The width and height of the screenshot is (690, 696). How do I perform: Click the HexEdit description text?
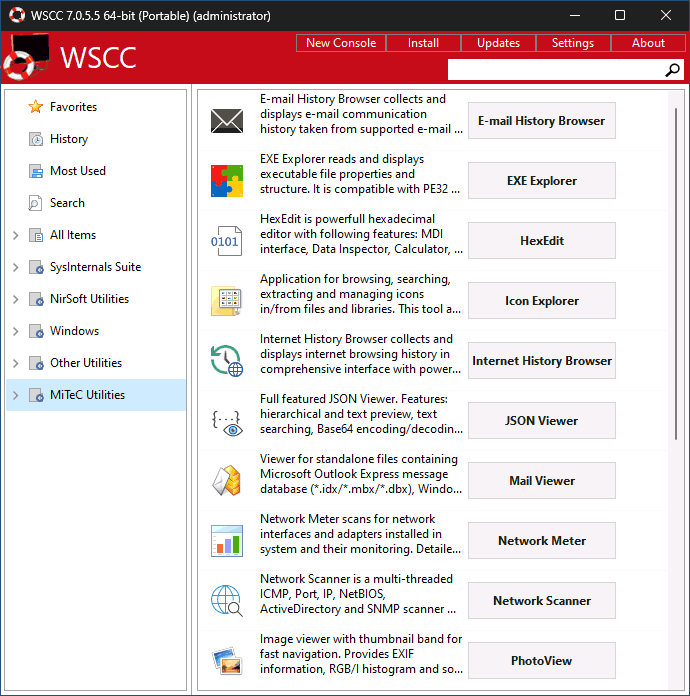click(x=361, y=234)
